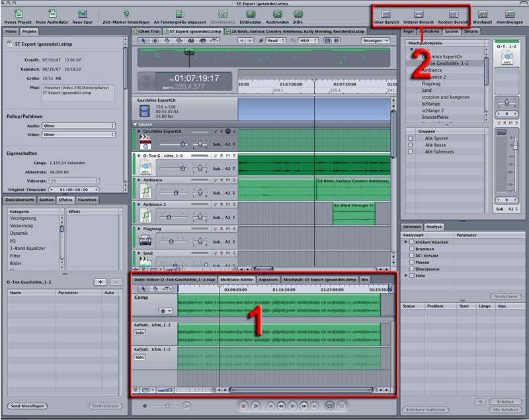Open the Anzeigen dropdown above the timeline

[x=376, y=40]
